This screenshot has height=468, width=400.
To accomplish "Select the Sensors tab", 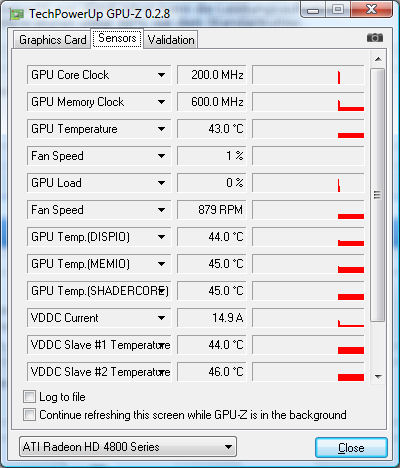I will point(117,38).
